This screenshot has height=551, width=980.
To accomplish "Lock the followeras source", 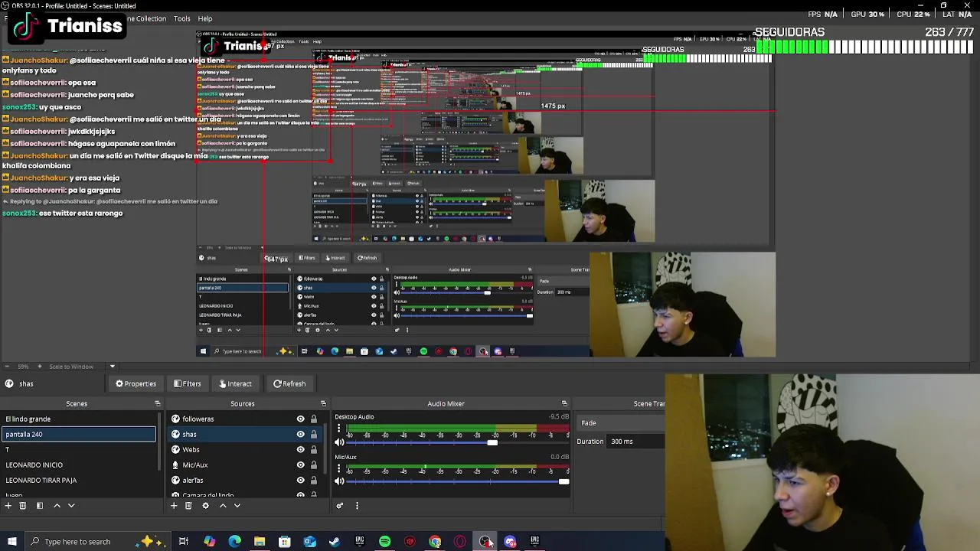I will [x=313, y=419].
